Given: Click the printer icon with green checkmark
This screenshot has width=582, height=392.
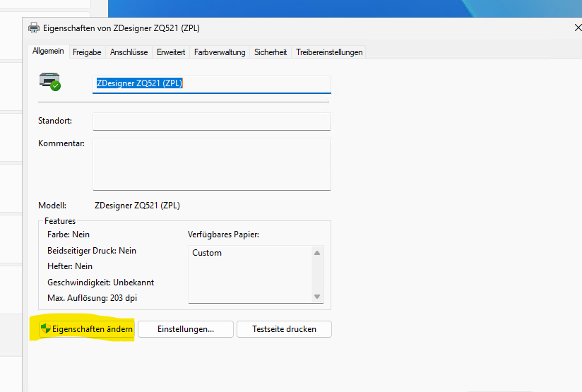Looking at the screenshot, I should (50, 81).
